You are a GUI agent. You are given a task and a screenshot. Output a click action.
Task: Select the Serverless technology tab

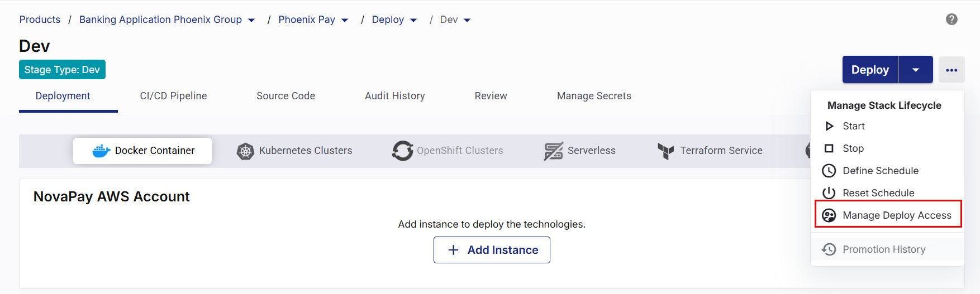click(579, 151)
